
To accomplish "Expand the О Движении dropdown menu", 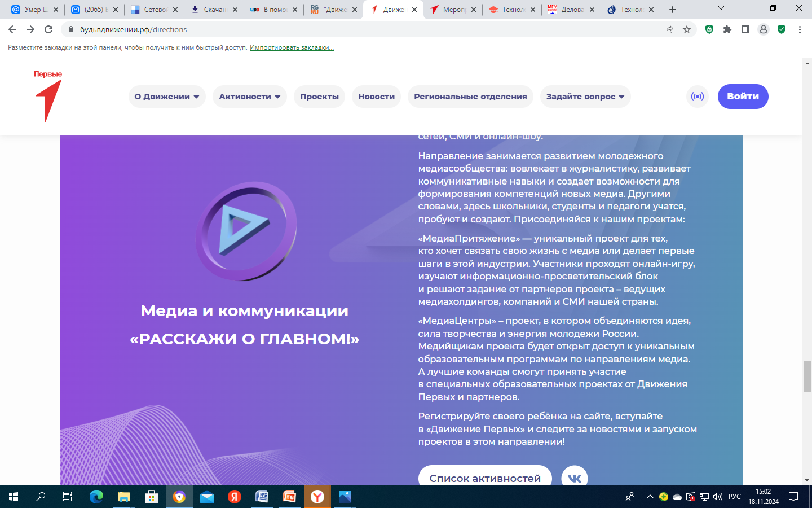I will (x=167, y=97).
